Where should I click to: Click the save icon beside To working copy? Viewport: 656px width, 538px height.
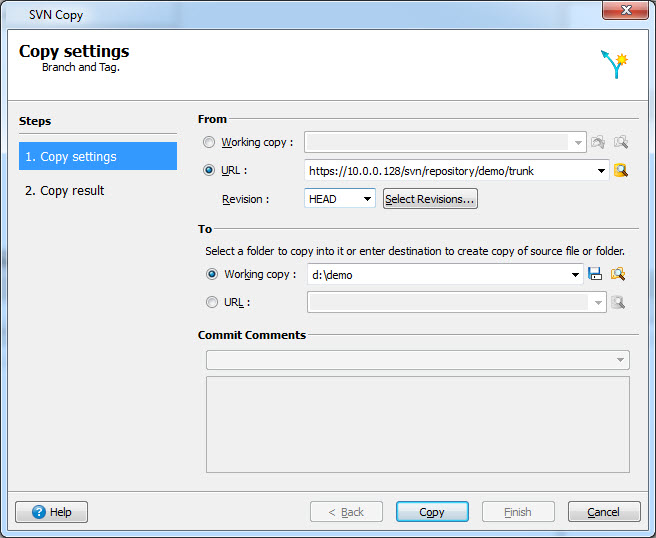[596, 274]
